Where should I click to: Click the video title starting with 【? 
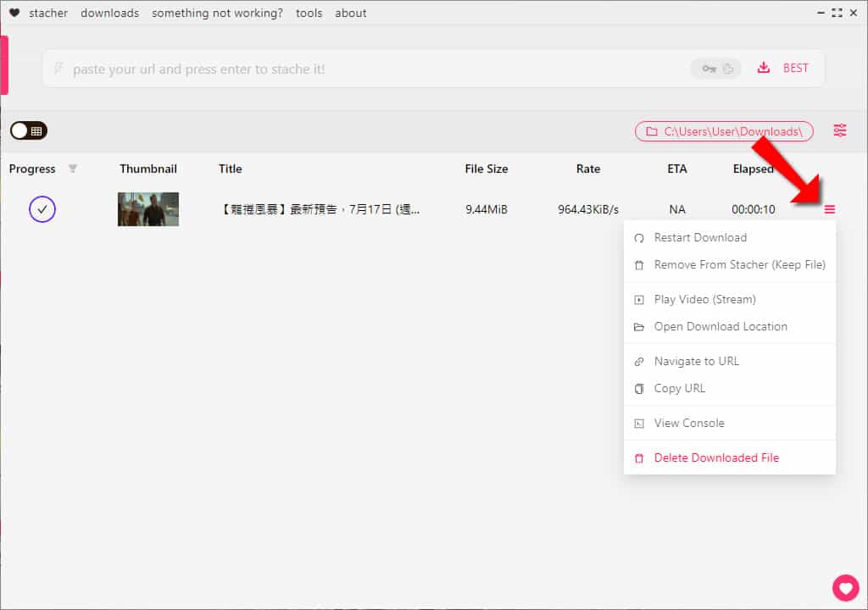pos(320,209)
